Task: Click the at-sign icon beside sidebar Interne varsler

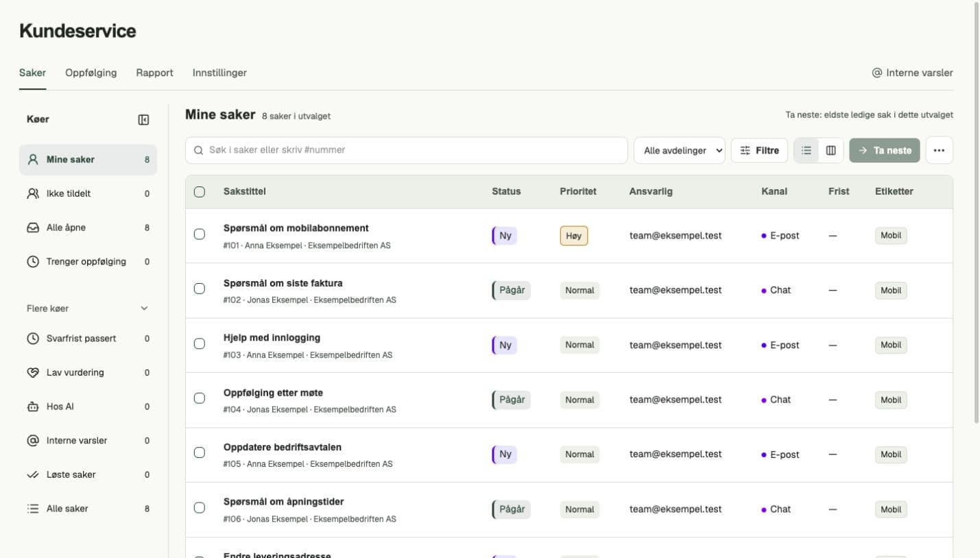Action: click(33, 441)
